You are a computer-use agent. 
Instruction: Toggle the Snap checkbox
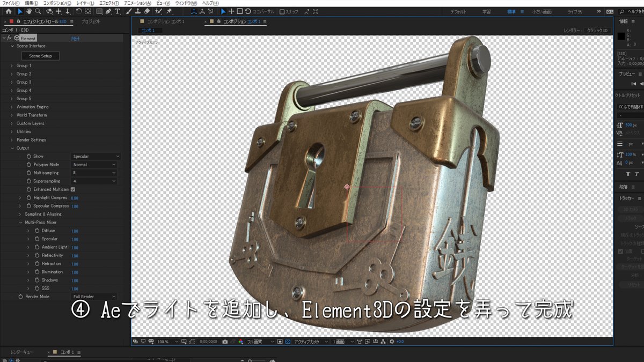pyautogui.click(x=282, y=11)
